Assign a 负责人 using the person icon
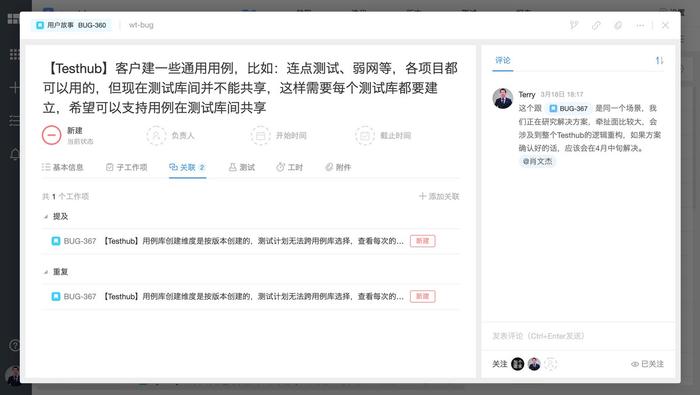 pyautogui.click(x=156, y=135)
